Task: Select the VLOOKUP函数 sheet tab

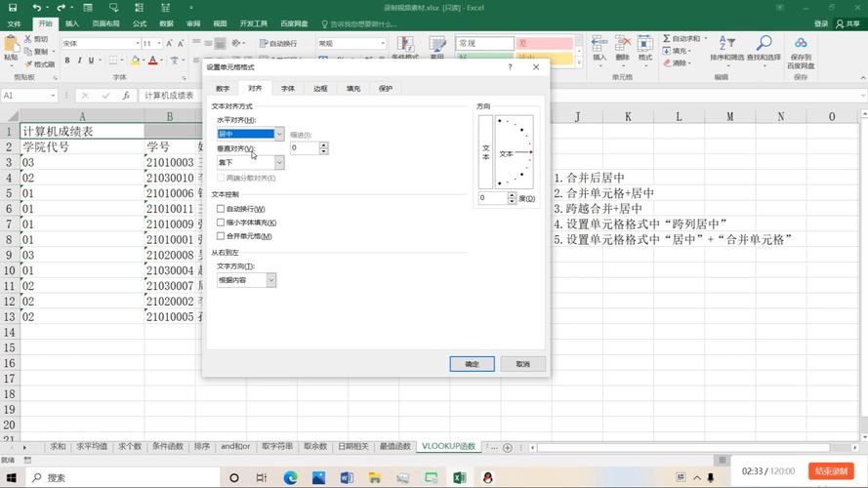Action: tap(449, 446)
